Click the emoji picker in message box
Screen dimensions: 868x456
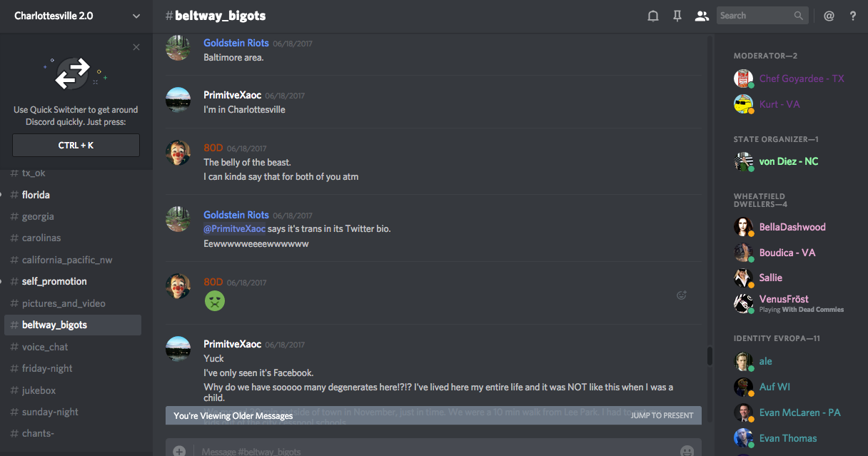point(687,450)
